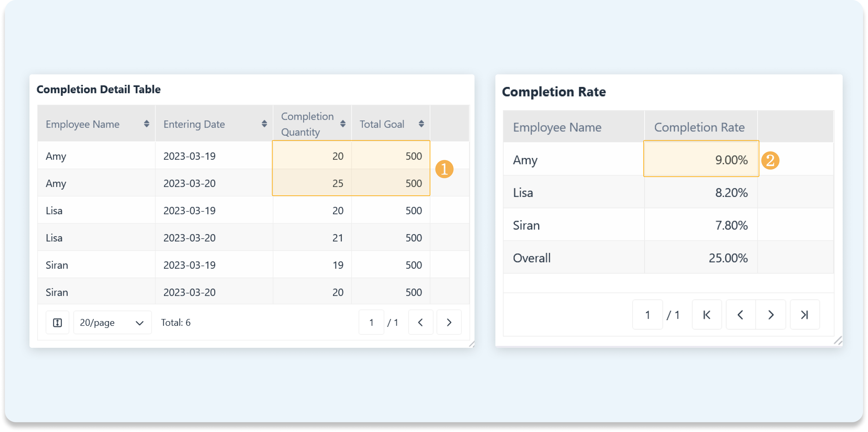868x432 pixels.
Task: Sort by Employee Name column
Action: click(146, 124)
